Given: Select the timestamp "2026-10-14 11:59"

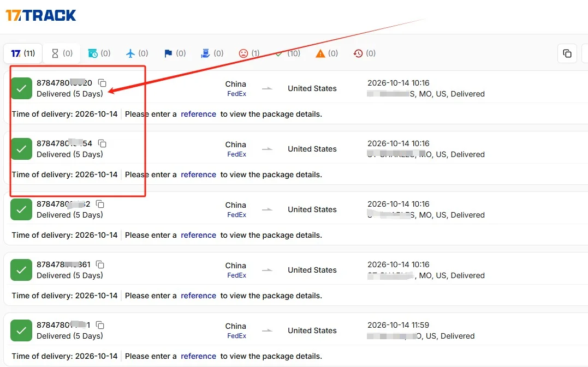Looking at the screenshot, I should point(398,325).
